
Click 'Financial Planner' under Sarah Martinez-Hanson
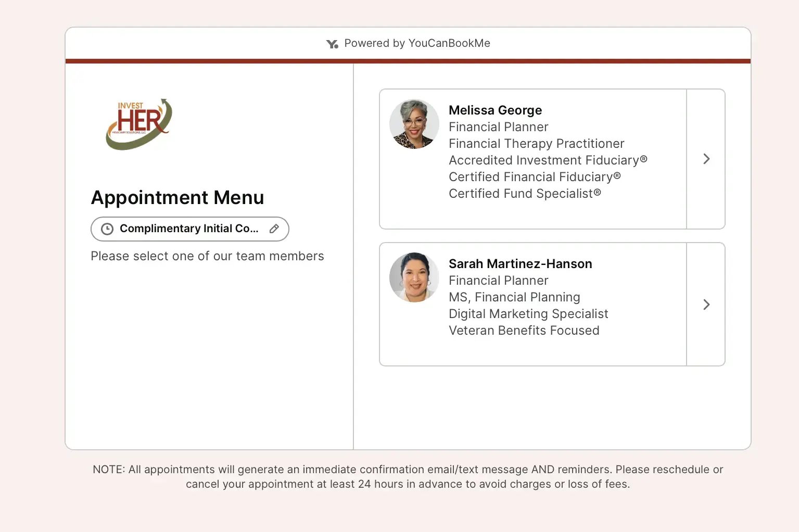498,281
